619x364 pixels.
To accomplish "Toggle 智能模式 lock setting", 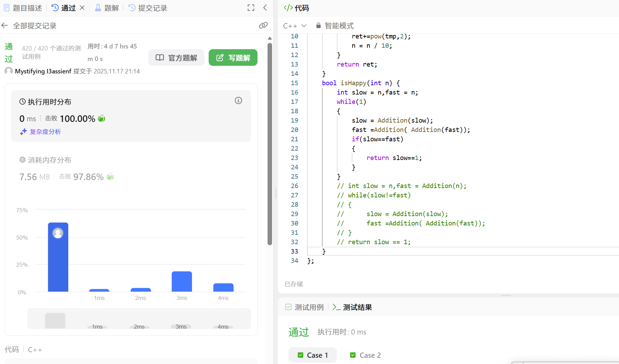I will point(335,26).
